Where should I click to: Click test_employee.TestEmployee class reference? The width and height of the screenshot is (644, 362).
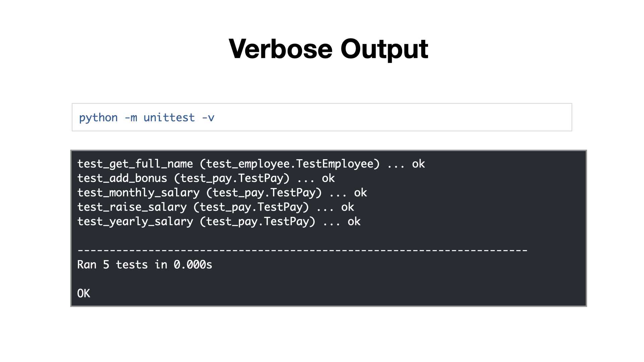[x=290, y=164]
